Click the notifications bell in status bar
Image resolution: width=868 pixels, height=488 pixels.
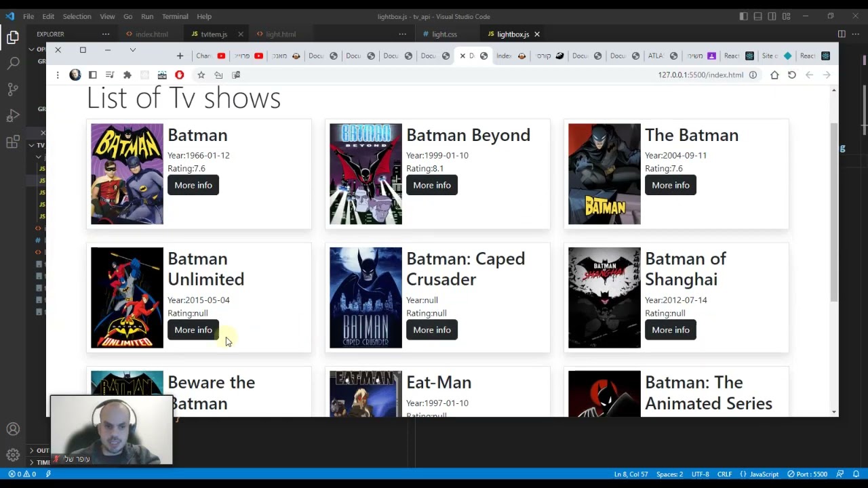click(856, 474)
